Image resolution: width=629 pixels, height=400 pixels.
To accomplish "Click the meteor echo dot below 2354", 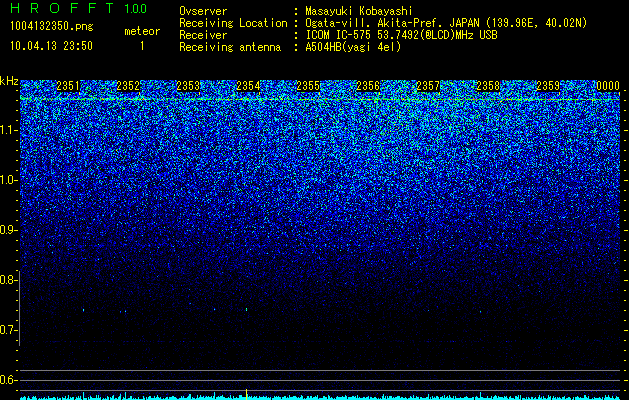I will click(x=246, y=309).
